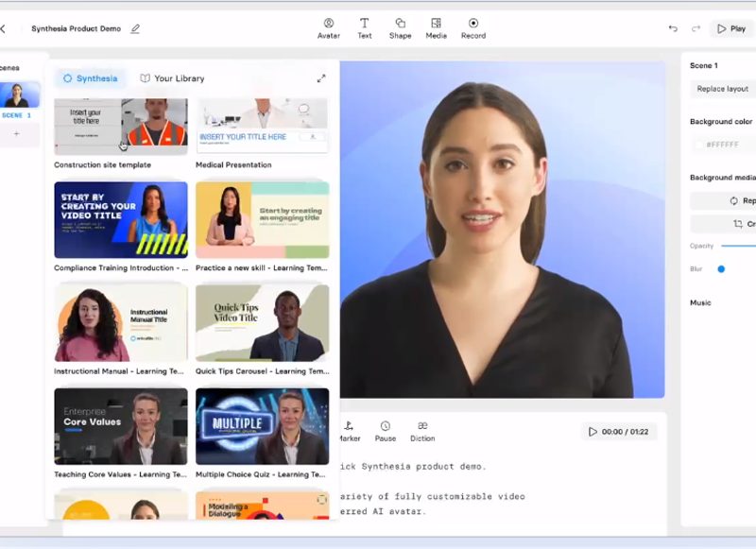The width and height of the screenshot is (756, 549).
Task: Open the Shape tool
Action: [x=400, y=28]
